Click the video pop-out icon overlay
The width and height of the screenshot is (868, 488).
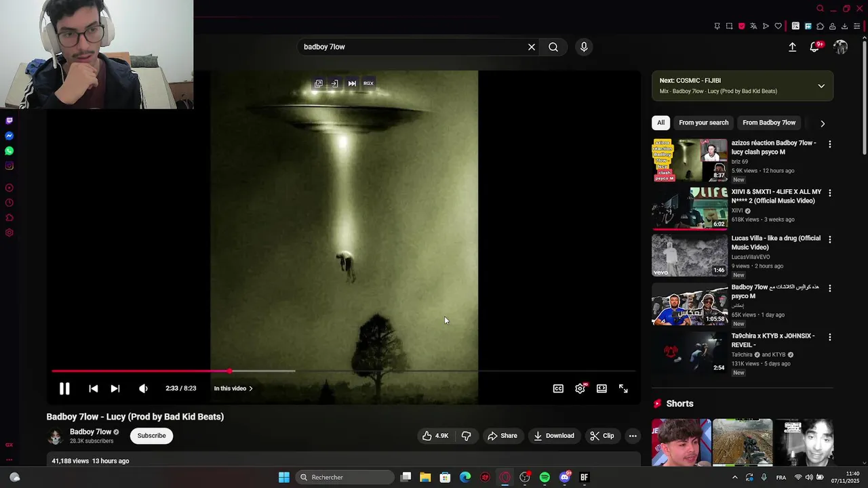click(x=319, y=83)
